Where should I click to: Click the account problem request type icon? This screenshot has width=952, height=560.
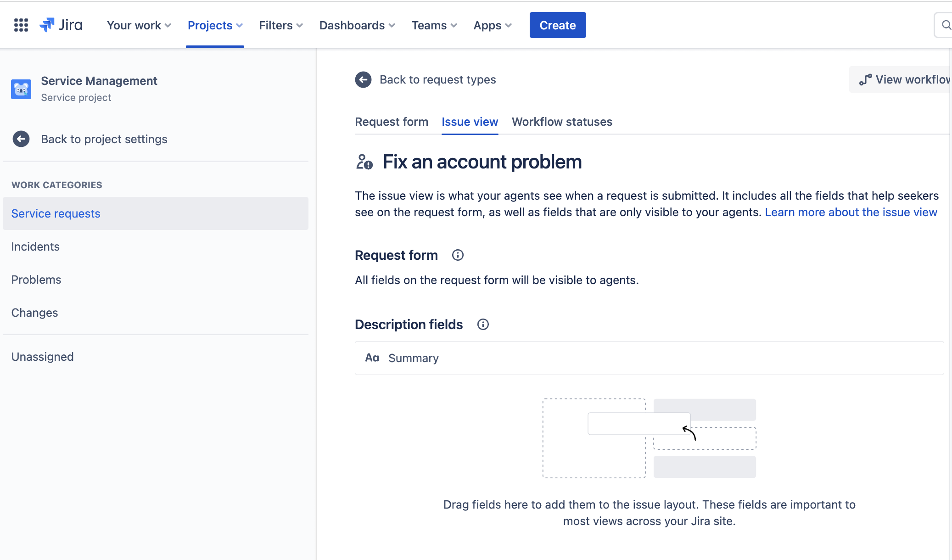(x=364, y=162)
